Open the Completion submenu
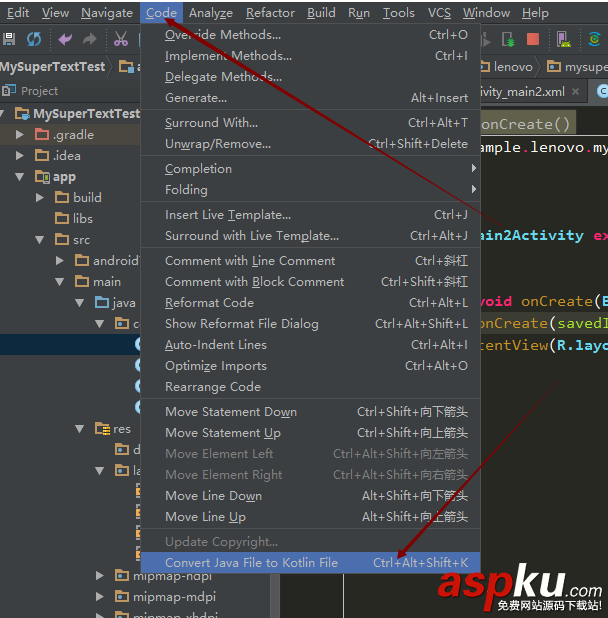Screen dimensions: 608x618 click(x=311, y=169)
